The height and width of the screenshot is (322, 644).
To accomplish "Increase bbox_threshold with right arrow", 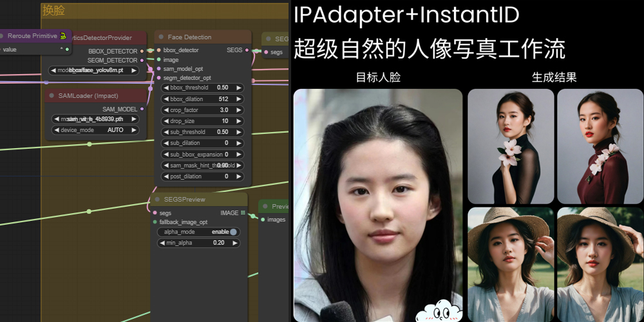I will [x=239, y=88].
